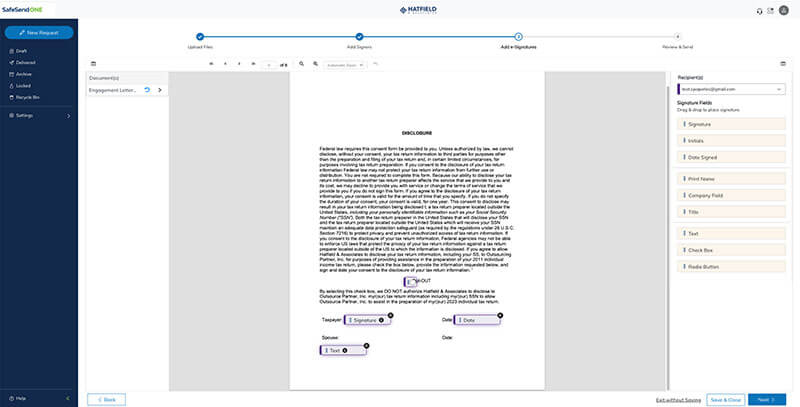Toggle the right fields panel icon
Image resolution: width=800 pixels, height=407 pixels.
[x=783, y=64]
